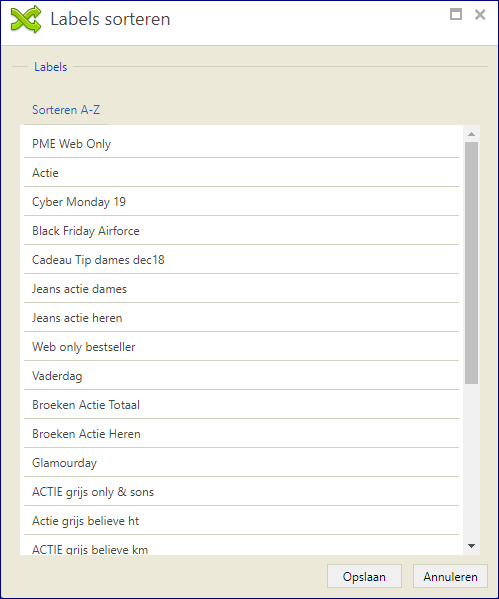The height and width of the screenshot is (599, 499).
Task: Close the Labels sorteren dialog
Action: pyautogui.click(x=480, y=15)
